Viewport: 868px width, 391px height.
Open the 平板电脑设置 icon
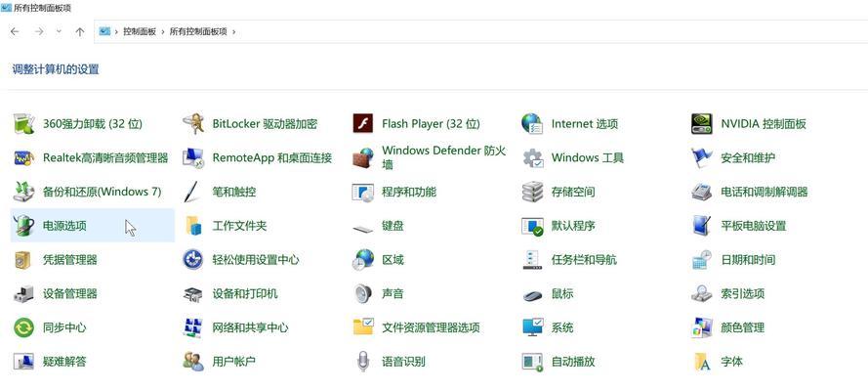click(x=702, y=226)
